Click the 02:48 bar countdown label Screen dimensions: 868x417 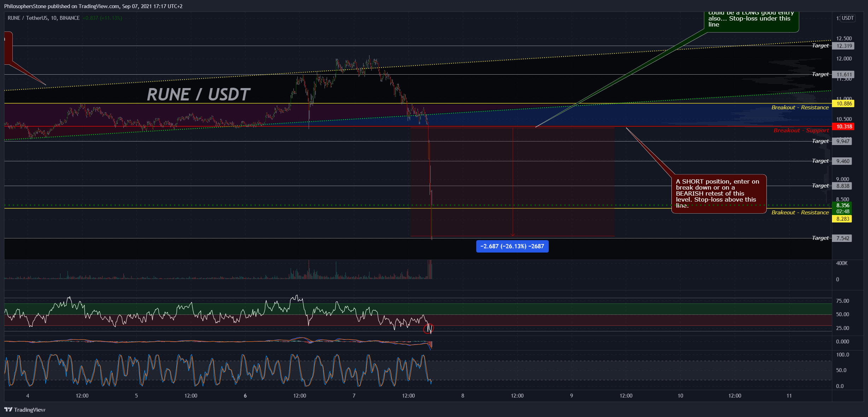843,212
